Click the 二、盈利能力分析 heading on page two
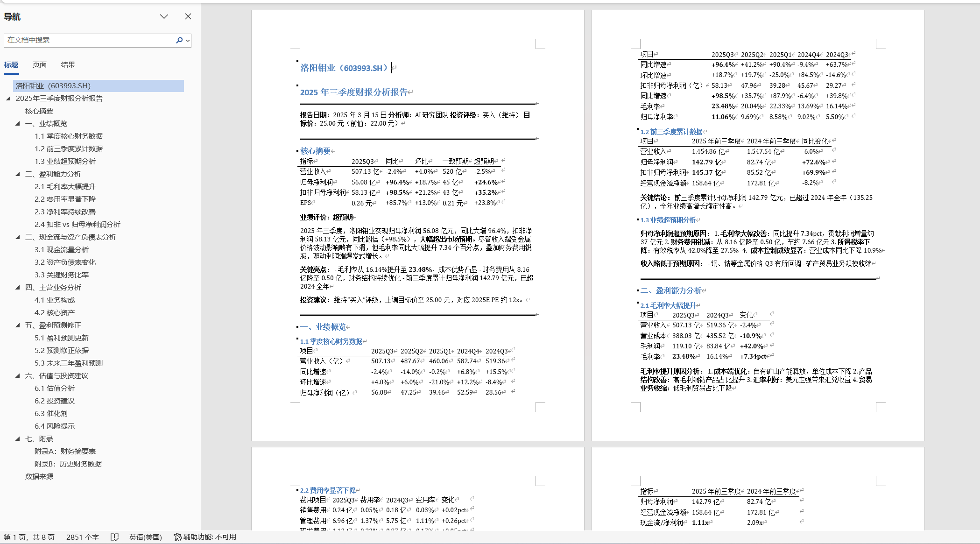The image size is (980, 544). 671,290
